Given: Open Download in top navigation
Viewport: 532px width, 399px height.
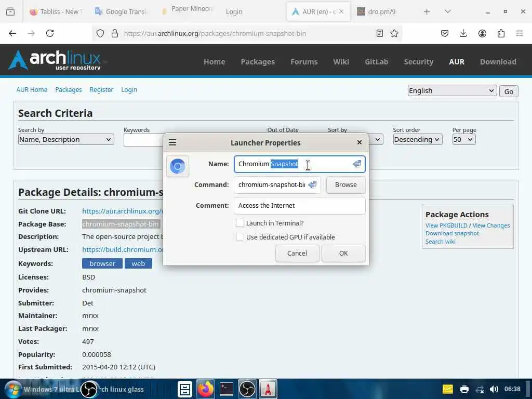Looking at the screenshot, I should pos(498,62).
